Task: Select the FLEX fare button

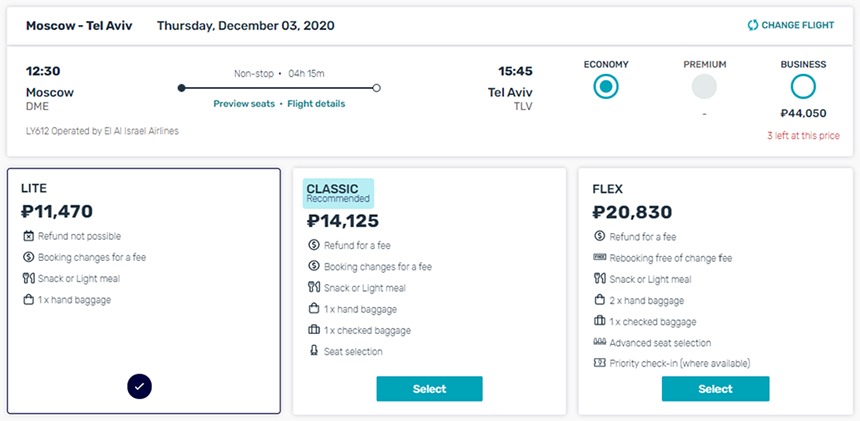Action: pos(715,389)
